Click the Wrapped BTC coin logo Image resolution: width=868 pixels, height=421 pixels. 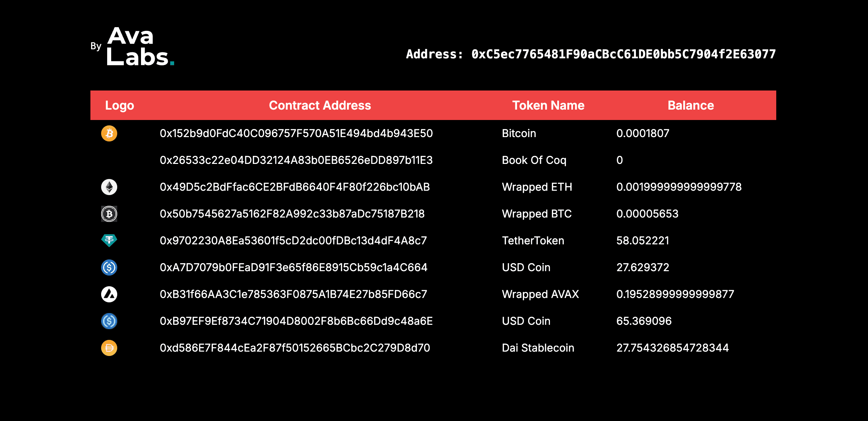(x=109, y=214)
